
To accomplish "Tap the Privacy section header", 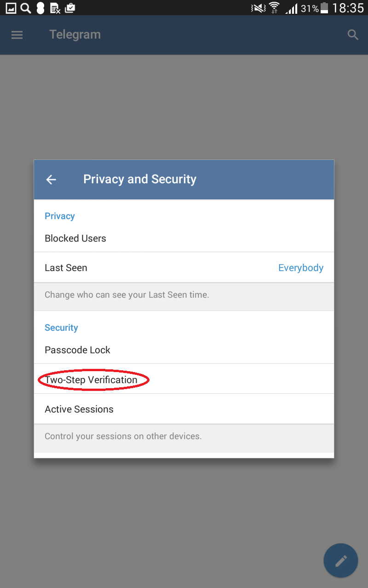I will tap(60, 216).
